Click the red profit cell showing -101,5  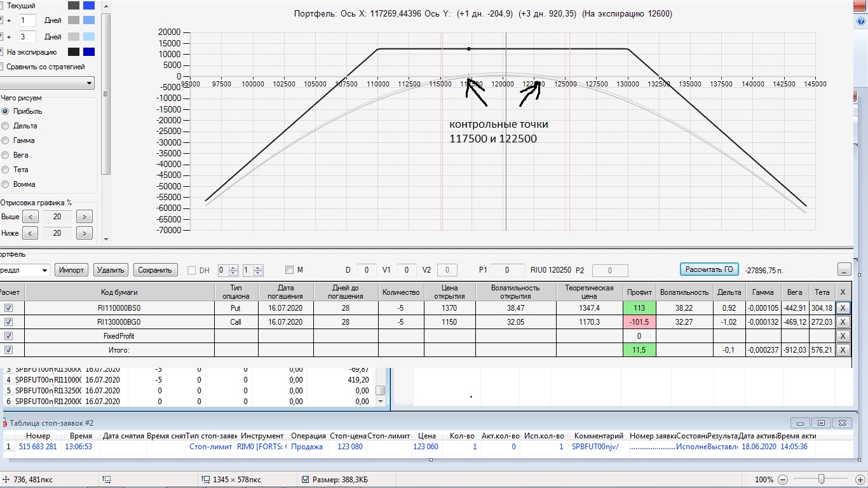click(x=639, y=322)
